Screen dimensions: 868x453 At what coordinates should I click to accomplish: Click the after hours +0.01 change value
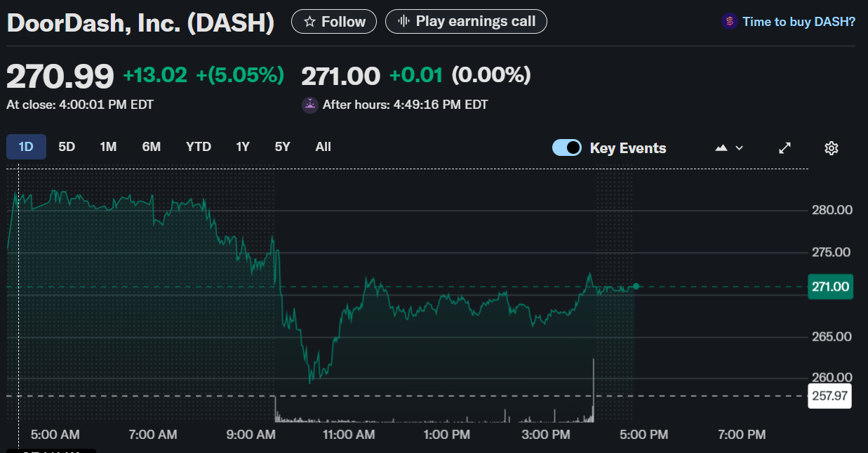coord(416,75)
